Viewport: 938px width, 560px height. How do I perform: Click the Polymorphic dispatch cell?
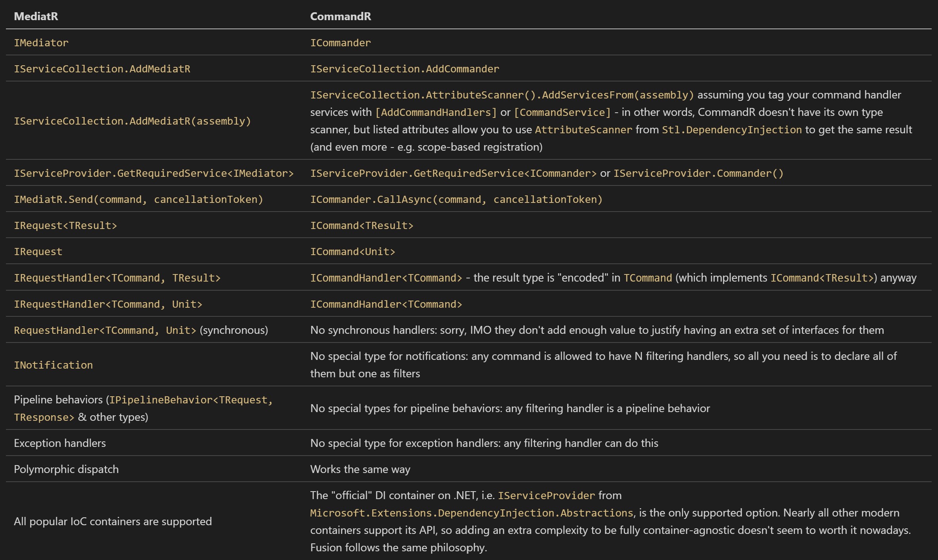[66, 469]
